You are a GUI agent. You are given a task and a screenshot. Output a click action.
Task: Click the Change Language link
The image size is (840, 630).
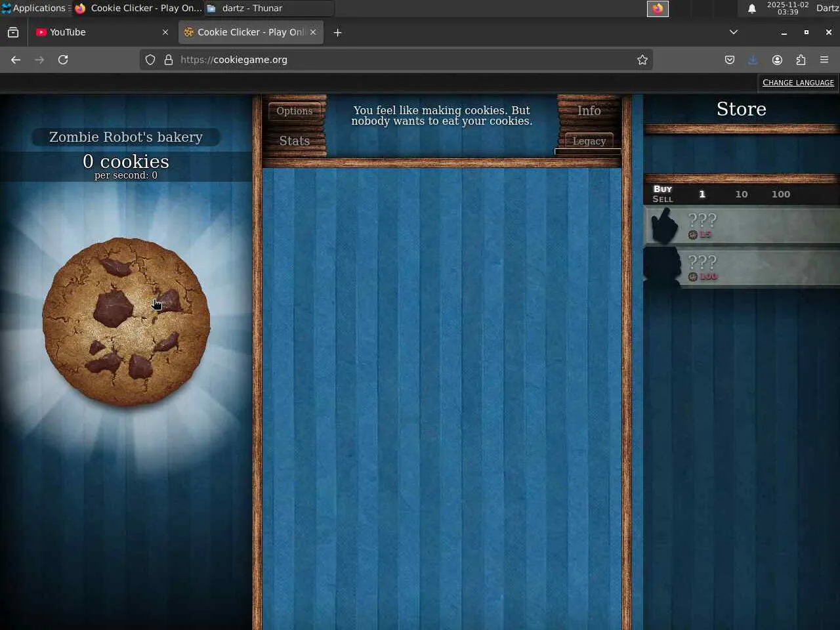(x=798, y=83)
